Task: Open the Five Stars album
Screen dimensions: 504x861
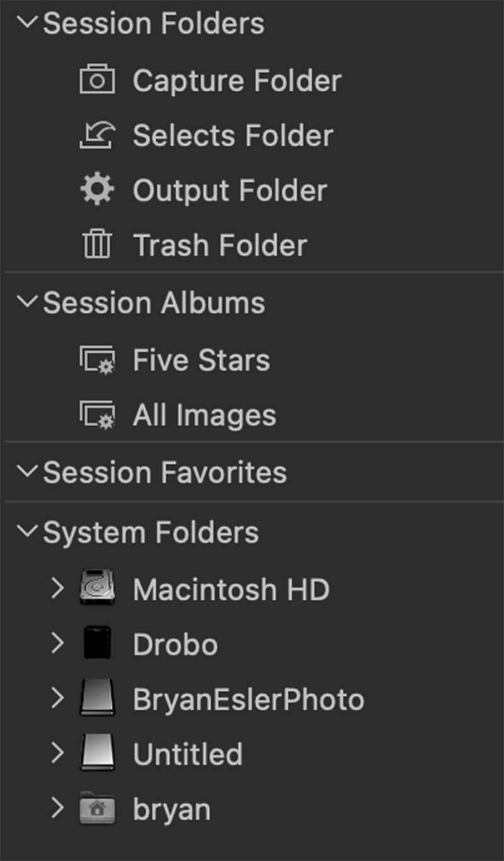Action: 201,361
